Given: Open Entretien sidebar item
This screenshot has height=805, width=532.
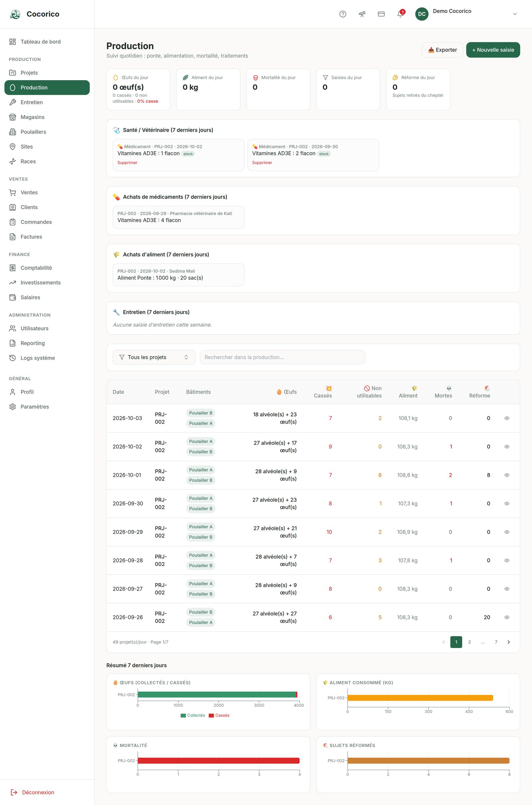Looking at the screenshot, I should click(47, 102).
